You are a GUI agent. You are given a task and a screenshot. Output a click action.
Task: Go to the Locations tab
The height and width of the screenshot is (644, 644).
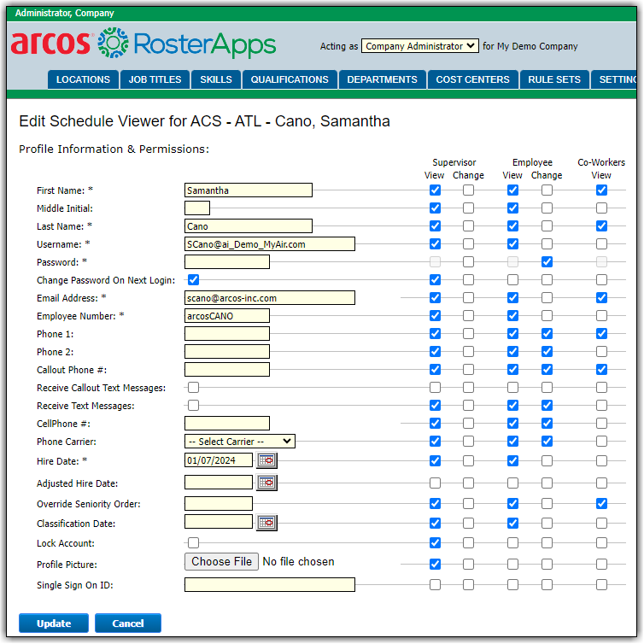coord(83,79)
